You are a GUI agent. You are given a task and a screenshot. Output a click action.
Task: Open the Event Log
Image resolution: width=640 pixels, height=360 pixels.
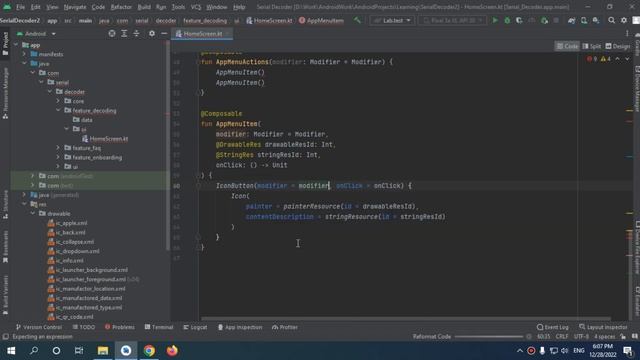click(x=553, y=327)
